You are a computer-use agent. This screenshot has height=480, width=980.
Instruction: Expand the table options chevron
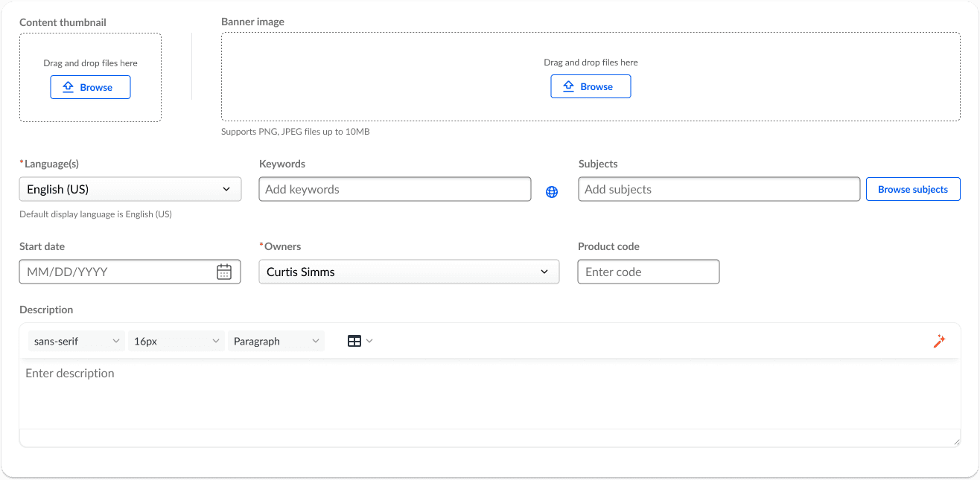pyautogui.click(x=369, y=341)
